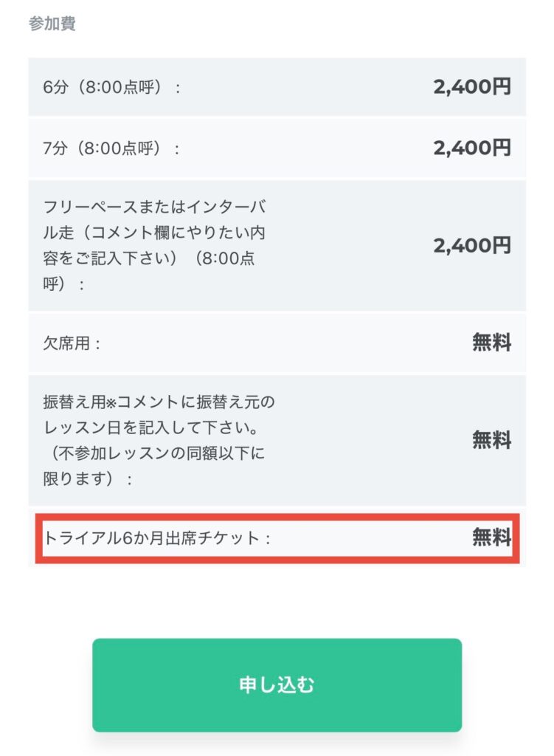
Task: Click the レッスン日を記入して下さい text line
Action: (150, 428)
